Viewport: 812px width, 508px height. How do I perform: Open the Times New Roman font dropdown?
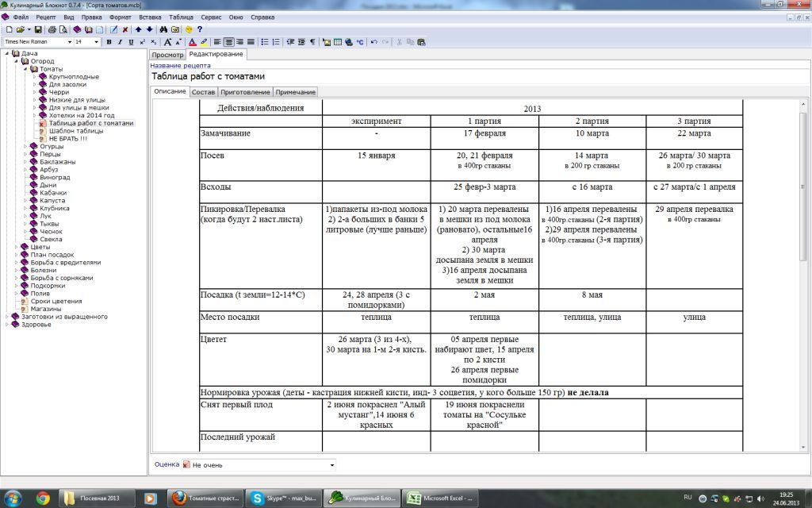click(x=69, y=42)
